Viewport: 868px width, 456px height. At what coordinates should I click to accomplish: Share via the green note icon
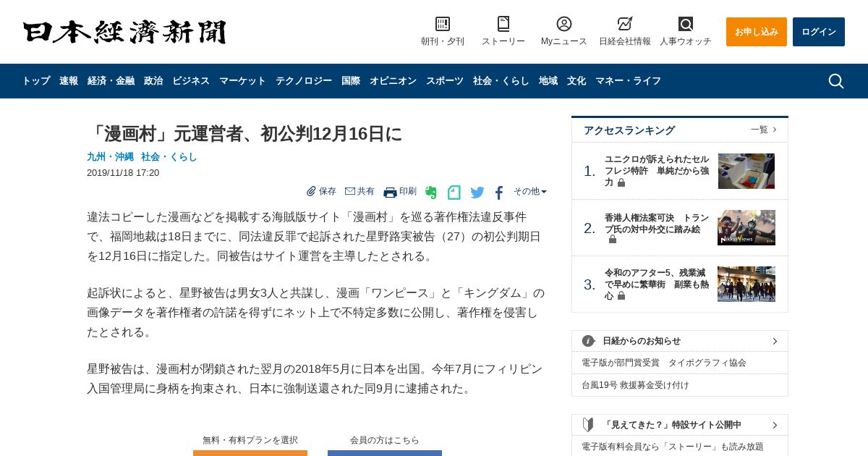coord(454,193)
